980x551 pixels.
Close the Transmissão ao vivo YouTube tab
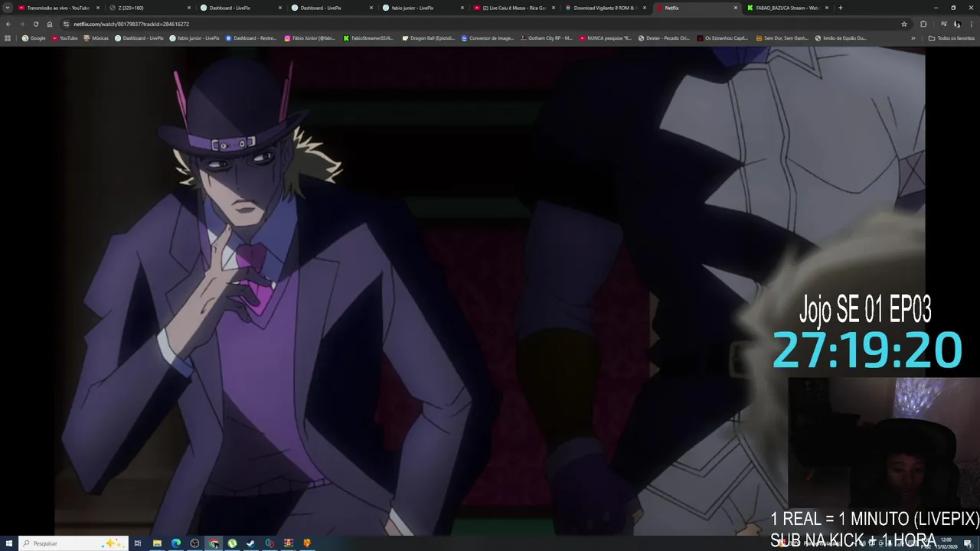[97, 8]
